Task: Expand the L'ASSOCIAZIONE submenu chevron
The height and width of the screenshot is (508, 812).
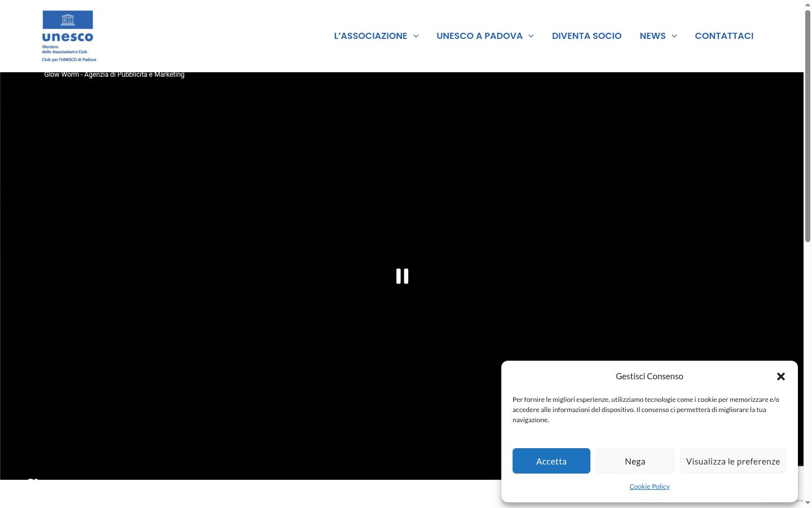Action: pos(416,36)
